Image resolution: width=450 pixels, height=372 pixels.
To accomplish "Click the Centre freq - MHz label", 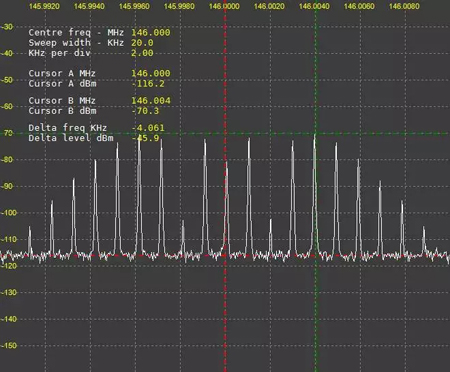I will tap(76, 33).
